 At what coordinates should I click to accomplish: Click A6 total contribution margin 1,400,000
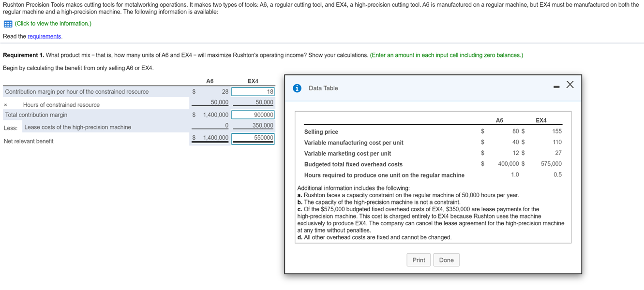[x=216, y=115]
